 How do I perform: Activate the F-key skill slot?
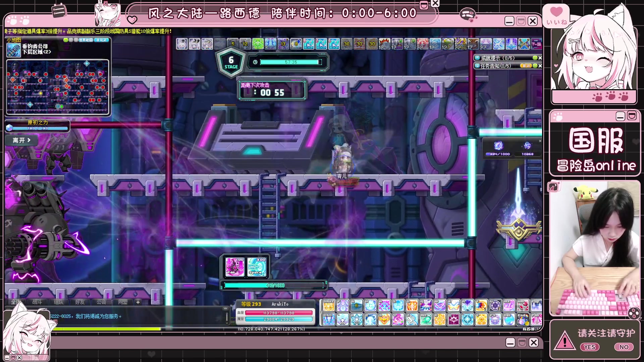coord(342,306)
